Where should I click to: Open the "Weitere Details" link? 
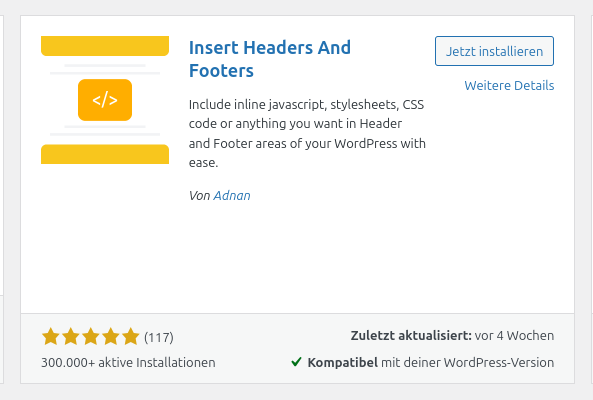[509, 85]
